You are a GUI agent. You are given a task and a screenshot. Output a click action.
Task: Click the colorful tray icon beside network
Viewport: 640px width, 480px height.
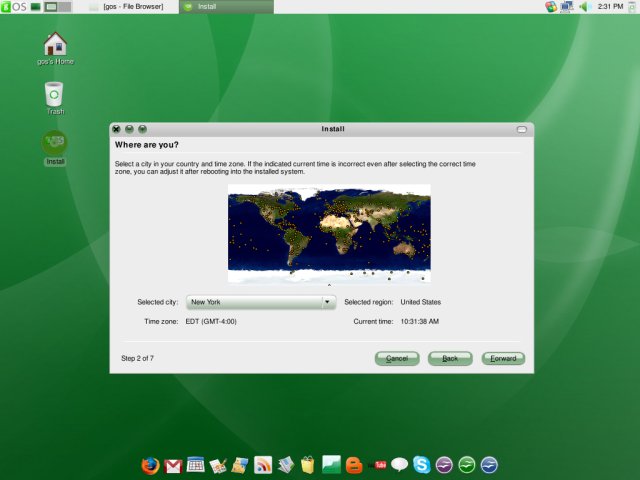tap(551, 7)
